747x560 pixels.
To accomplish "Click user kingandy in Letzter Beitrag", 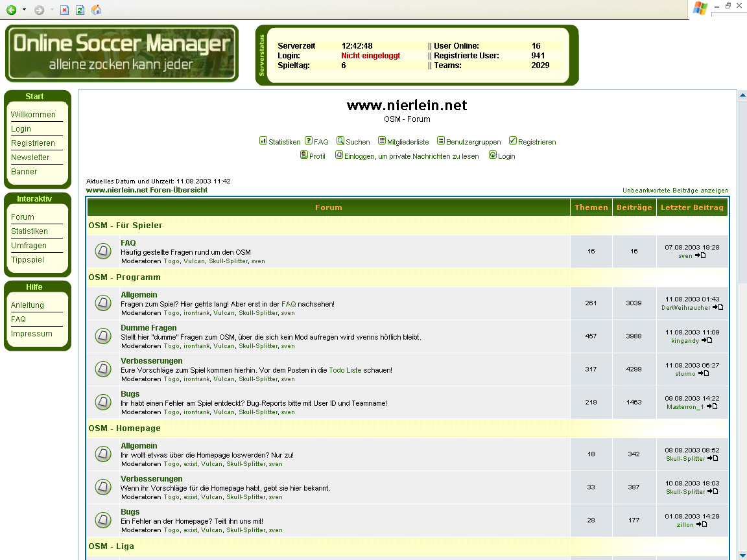I will (x=685, y=341).
